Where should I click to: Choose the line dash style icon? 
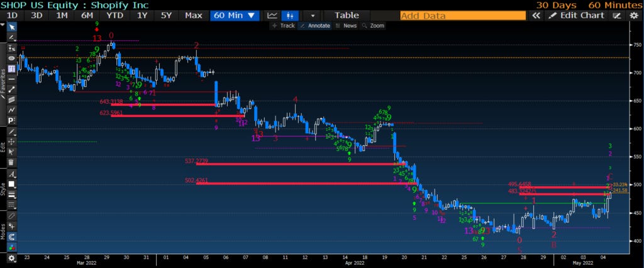pos(12,204)
